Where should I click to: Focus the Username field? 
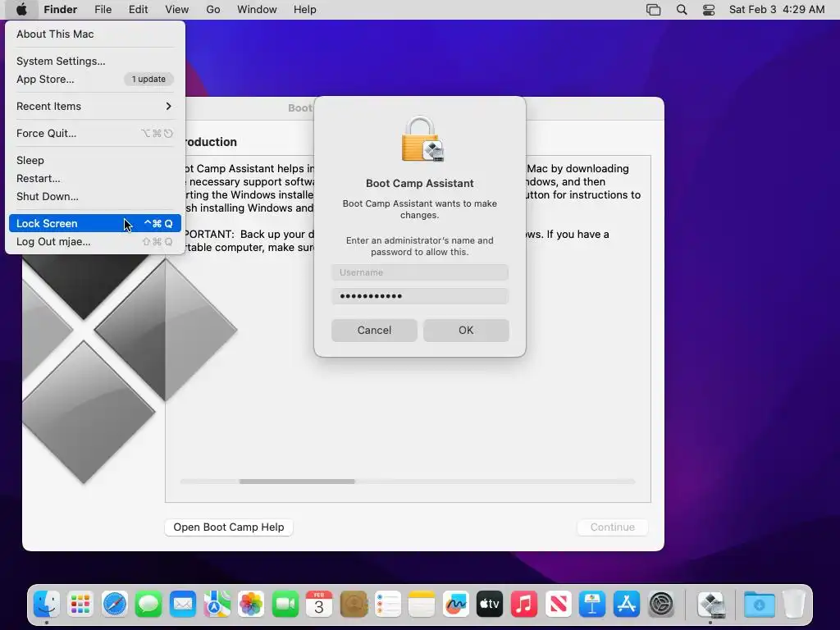click(x=420, y=272)
